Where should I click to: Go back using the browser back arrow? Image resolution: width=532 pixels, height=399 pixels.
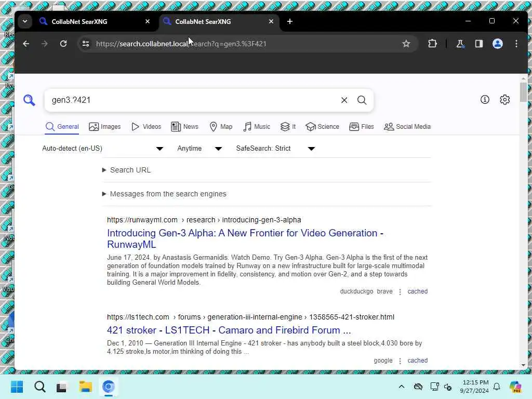(x=26, y=44)
